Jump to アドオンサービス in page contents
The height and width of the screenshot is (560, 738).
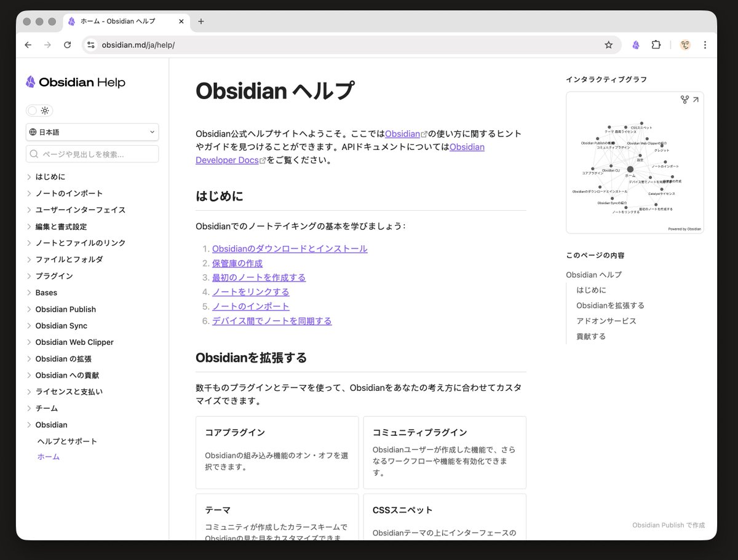606,321
